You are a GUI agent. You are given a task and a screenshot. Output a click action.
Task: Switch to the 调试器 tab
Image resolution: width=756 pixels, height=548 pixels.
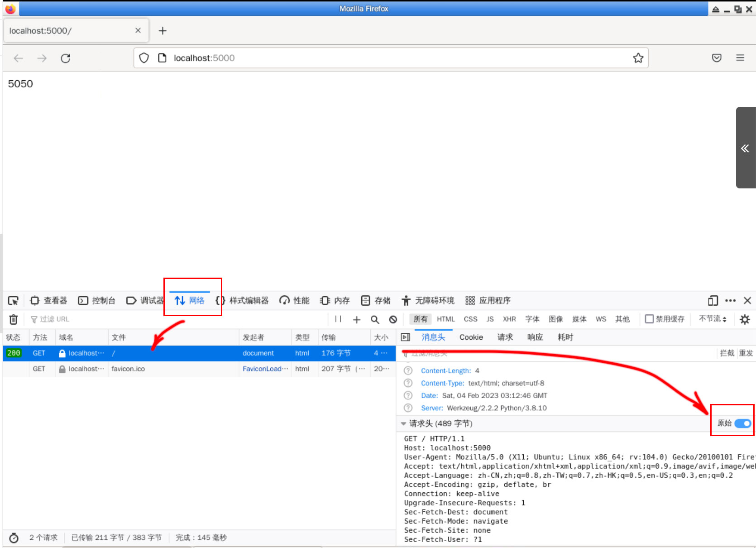[145, 301]
